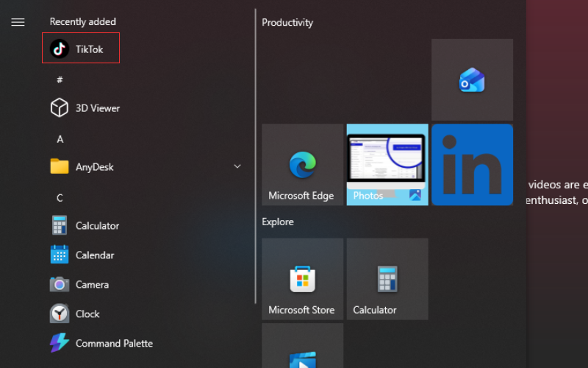Click the AnyDesk label text
This screenshot has width=588, height=368.
point(95,167)
